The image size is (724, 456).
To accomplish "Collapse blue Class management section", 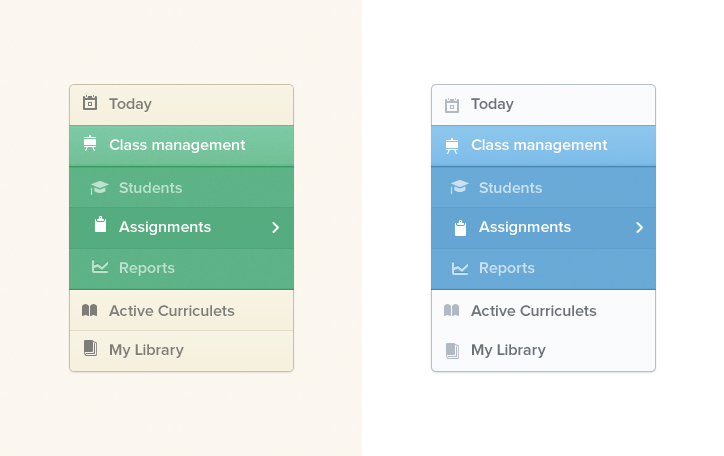I will (x=543, y=145).
